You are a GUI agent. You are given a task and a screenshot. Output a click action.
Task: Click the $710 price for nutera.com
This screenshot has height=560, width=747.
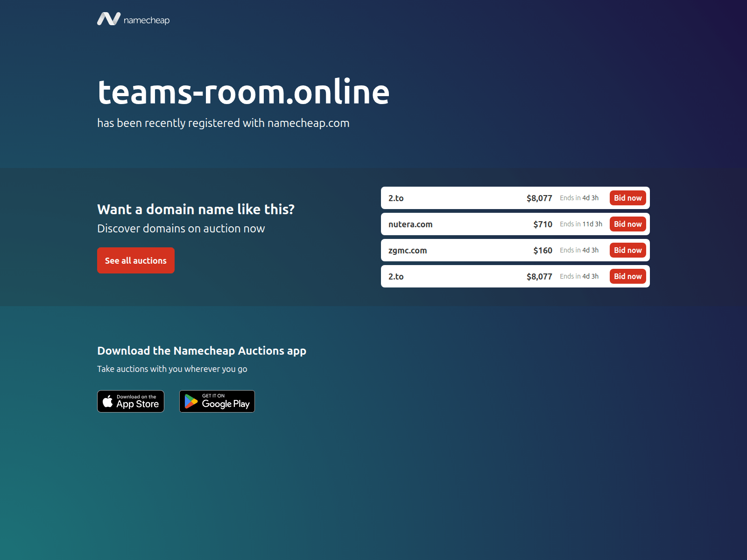coord(543,224)
